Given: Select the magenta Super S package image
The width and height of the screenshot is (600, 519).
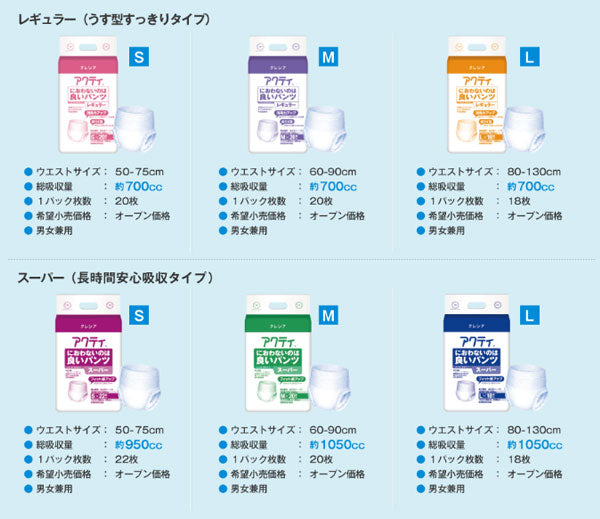Looking at the screenshot, I should point(88,353).
